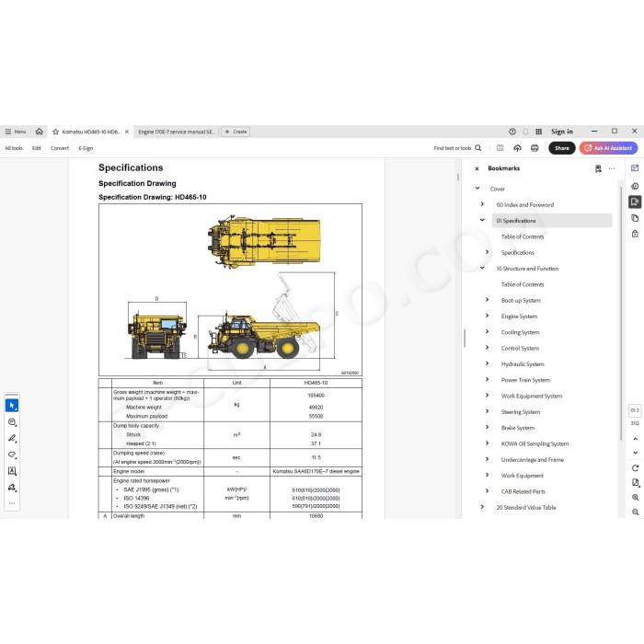644x644 pixels.
Task: Go to next page with down arrow
Action: [635, 453]
